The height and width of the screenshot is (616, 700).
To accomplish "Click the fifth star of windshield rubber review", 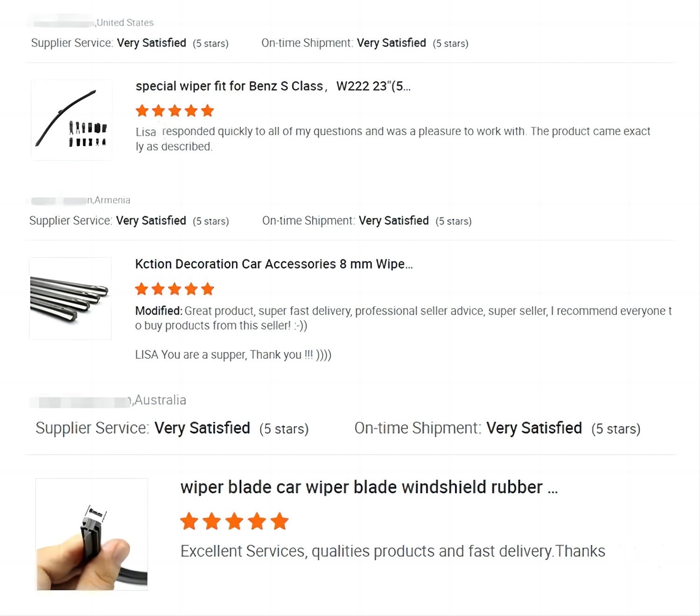I will 280,521.
